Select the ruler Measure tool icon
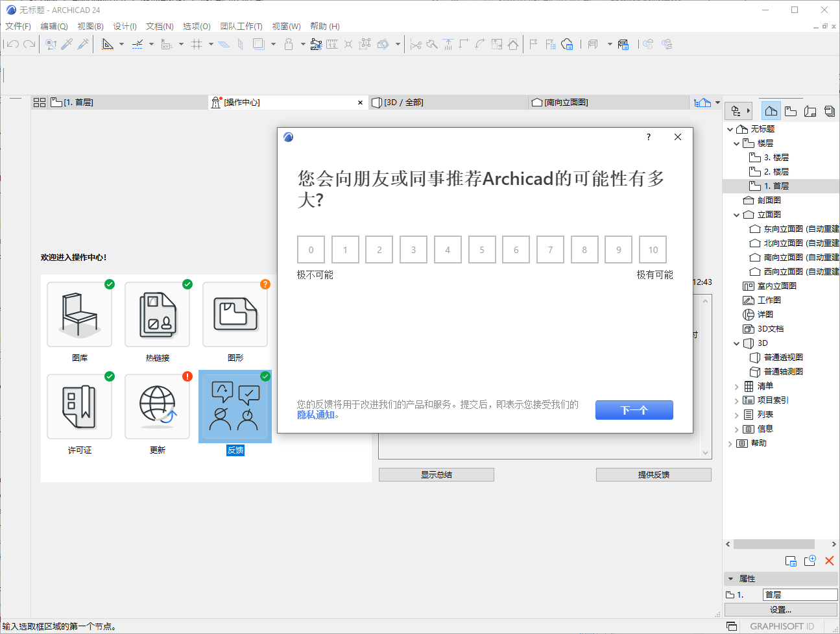Viewport: 840px width, 634px height. click(x=331, y=44)
